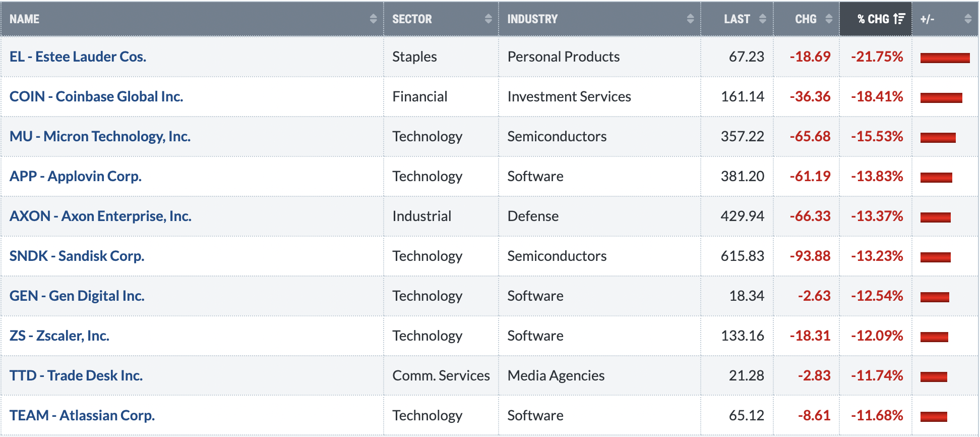Open MU - Micron Technology, Inc. link

point(100,136)
